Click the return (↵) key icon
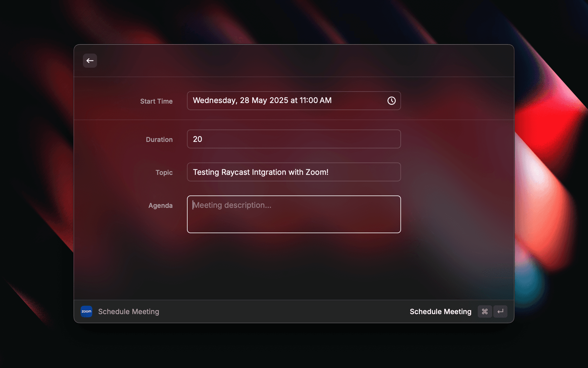The image size is (588, 368). (x=501, y=311)
